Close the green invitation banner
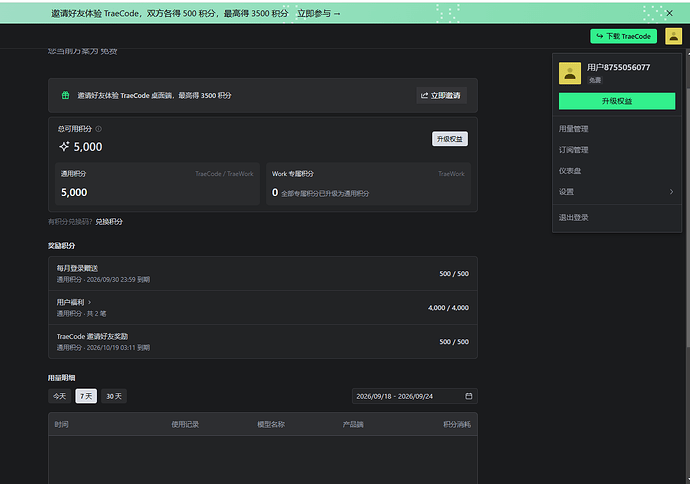This screenshot has width=690, height=484. [669, 13]
